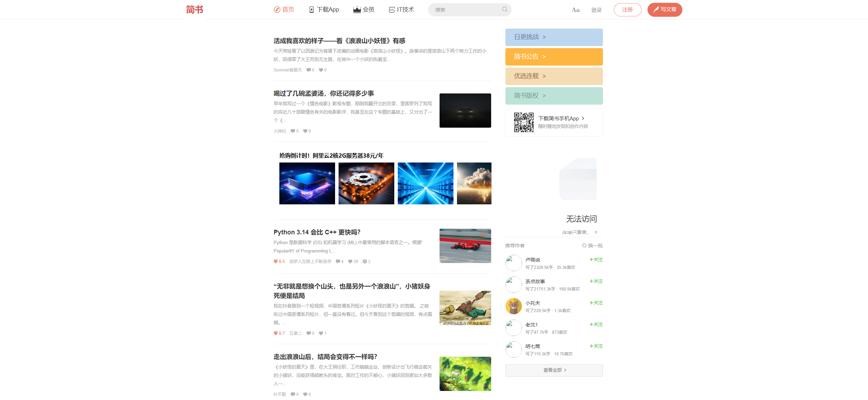
Task: Click the 注册 registration button
Action: click(627, 9)
